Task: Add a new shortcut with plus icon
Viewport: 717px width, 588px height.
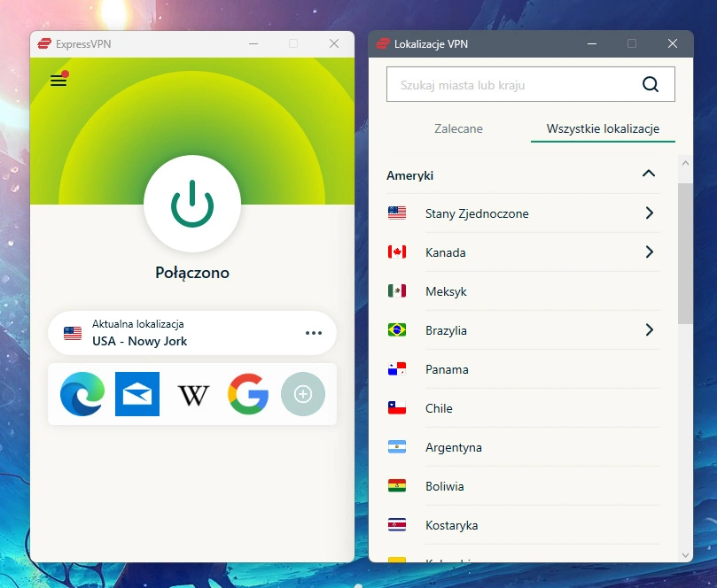Action: click(x=303, y=394)
